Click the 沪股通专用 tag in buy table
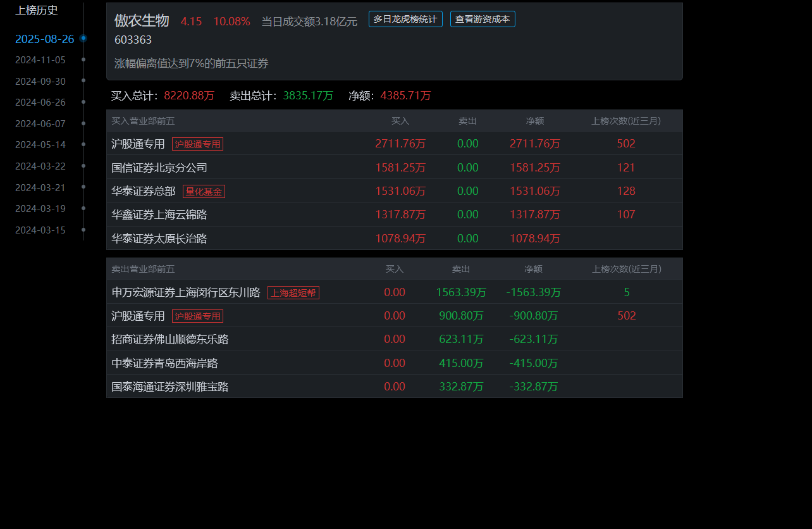This screenshot has height=529, width=812. 197,144
